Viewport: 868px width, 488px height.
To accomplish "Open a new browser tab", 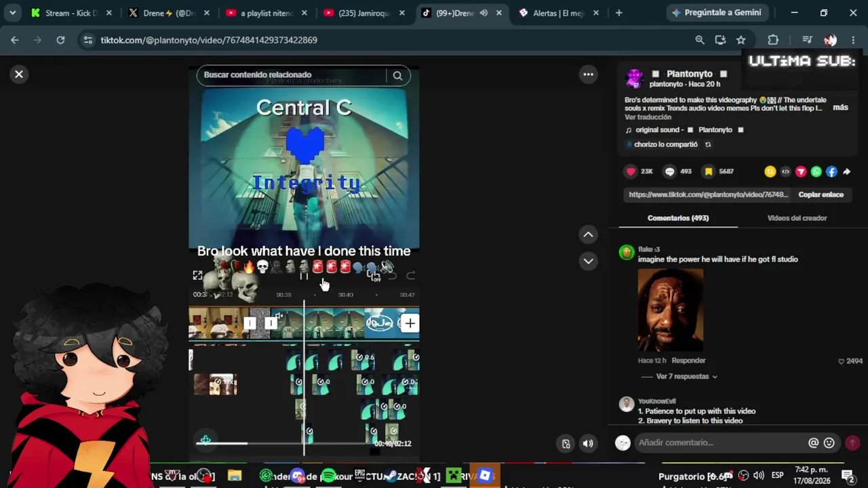I will click(x=618, y=13).
